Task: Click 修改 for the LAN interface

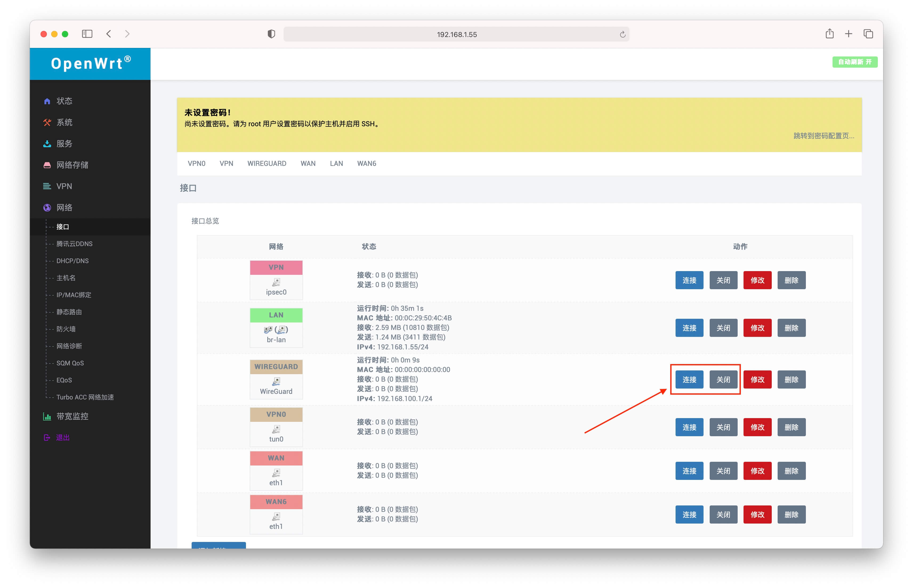Action: tap(757, 328)
